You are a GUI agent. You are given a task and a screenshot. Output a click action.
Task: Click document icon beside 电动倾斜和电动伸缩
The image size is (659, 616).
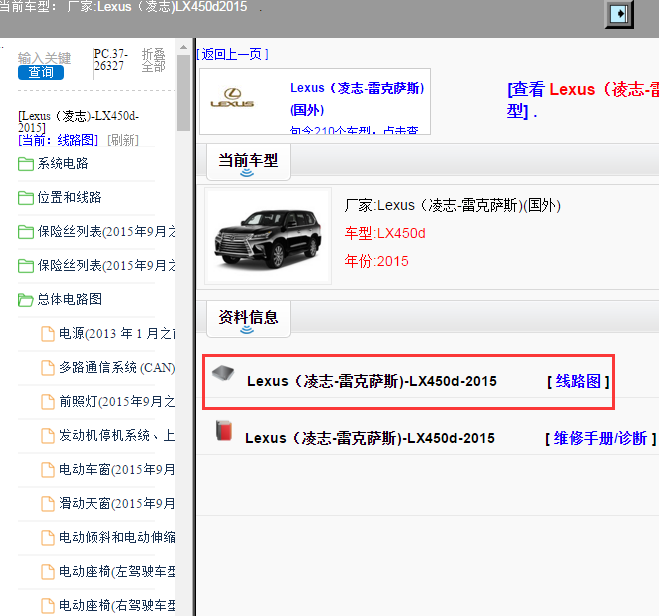48,538
